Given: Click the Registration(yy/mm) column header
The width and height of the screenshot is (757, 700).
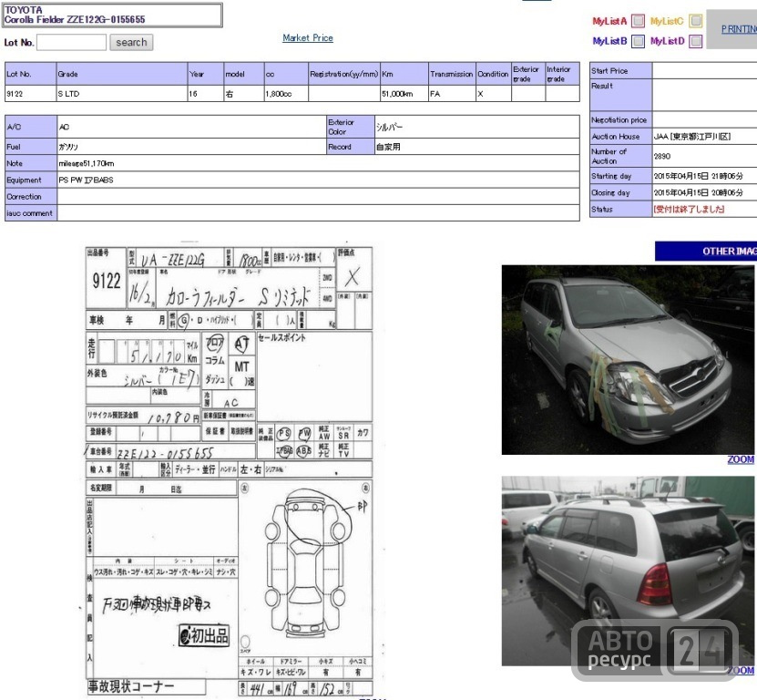Looking at the screenshot, I should (x=344, y=74).
